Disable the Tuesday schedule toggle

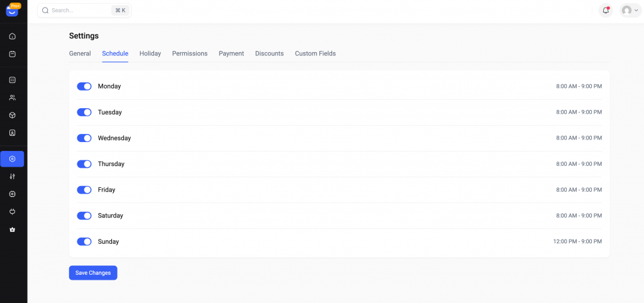click(x=84, y=112)
